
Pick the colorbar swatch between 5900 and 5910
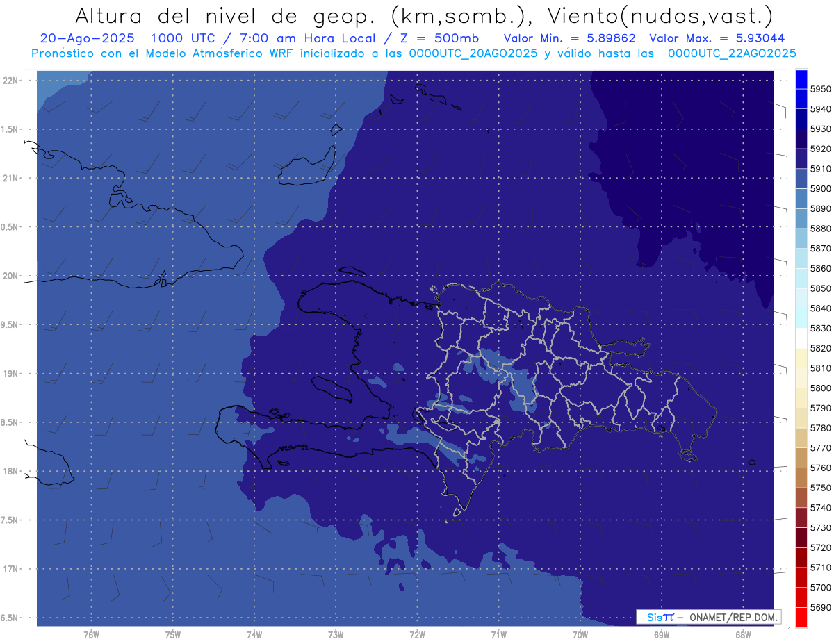point(801,179)
